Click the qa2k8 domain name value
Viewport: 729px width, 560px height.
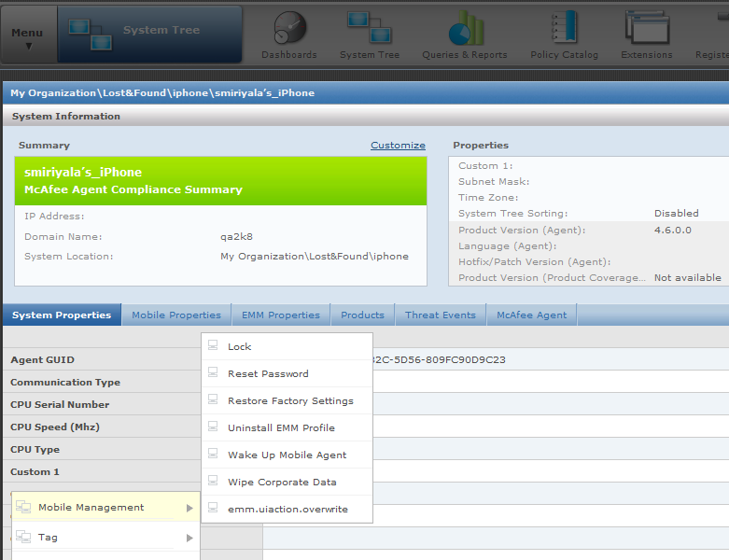(236, 236)
